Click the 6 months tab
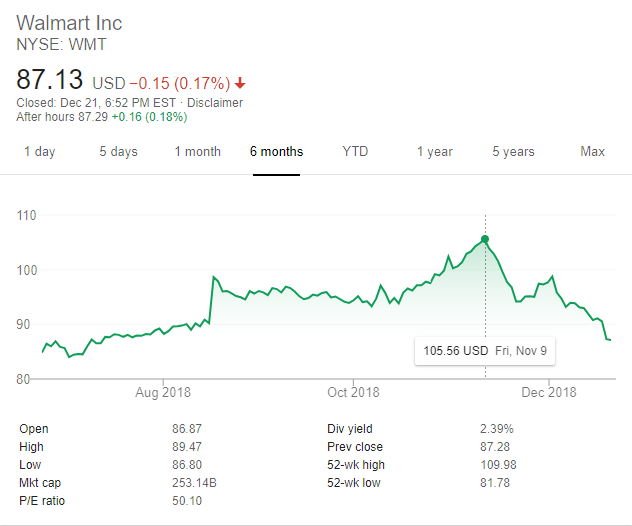Image resolution: width=632 pixels, height=526 pixels. point(276,152)
